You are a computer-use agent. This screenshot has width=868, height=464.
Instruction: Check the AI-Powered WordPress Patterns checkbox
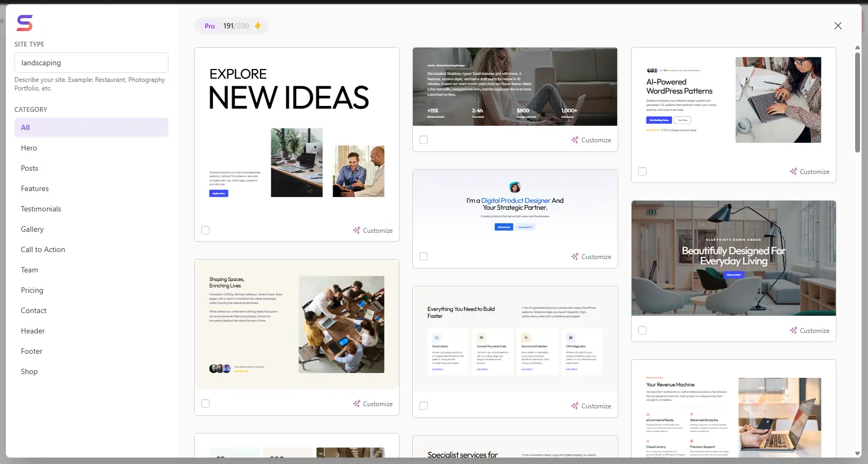click(642, 172)
